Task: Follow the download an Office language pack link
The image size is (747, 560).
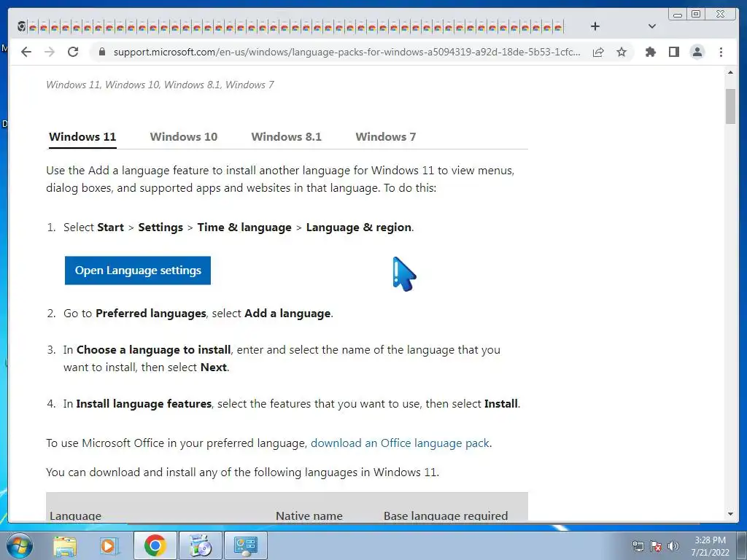Action: tap(400, 443)
